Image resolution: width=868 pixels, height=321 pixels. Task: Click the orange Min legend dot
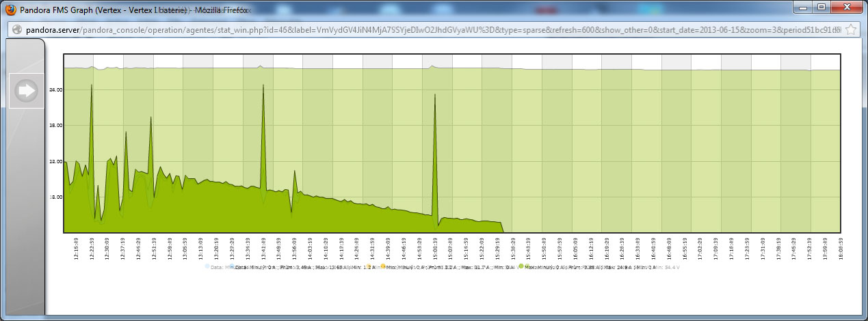[x=382, y=266]
